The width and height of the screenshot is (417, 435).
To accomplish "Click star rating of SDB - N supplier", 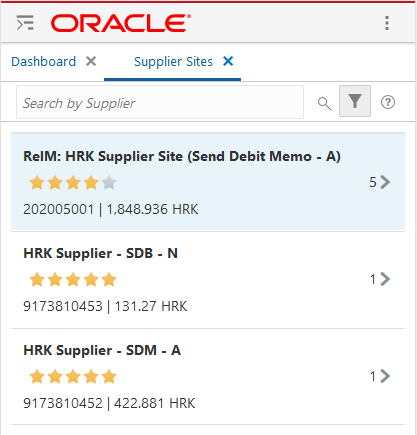I will click(73, 280).
